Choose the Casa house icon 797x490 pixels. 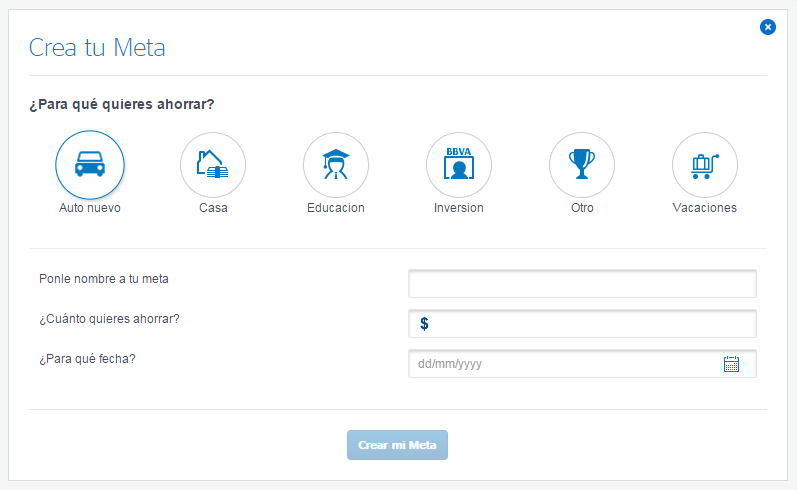pyautogui.click(x=213, y=165)
